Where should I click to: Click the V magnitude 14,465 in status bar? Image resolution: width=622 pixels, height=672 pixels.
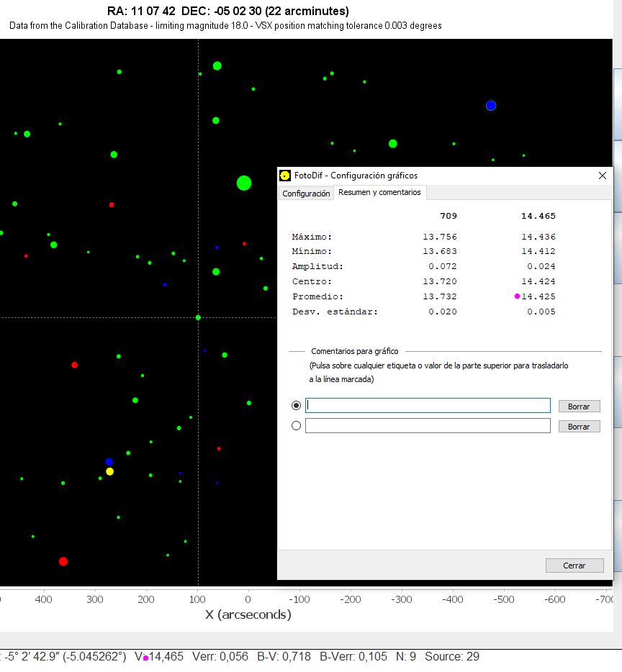(159, 657)
